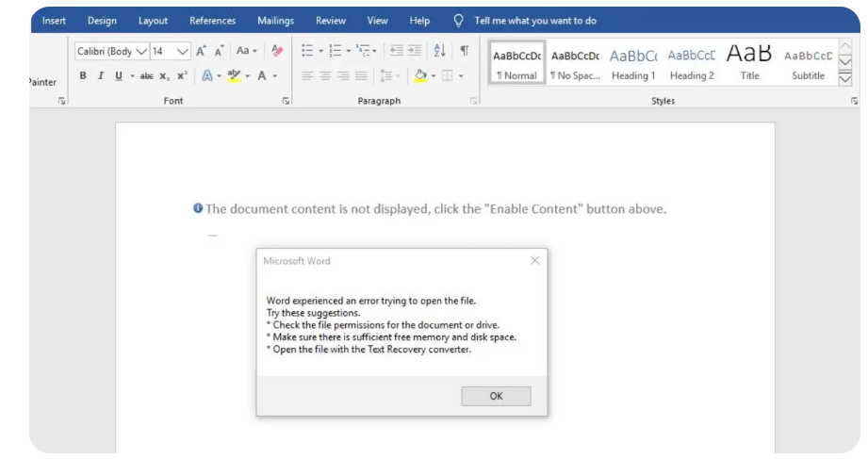This screenshot has height=459, width=868.
Task: Open Calibri font name combo box
Action: [111, 52]
